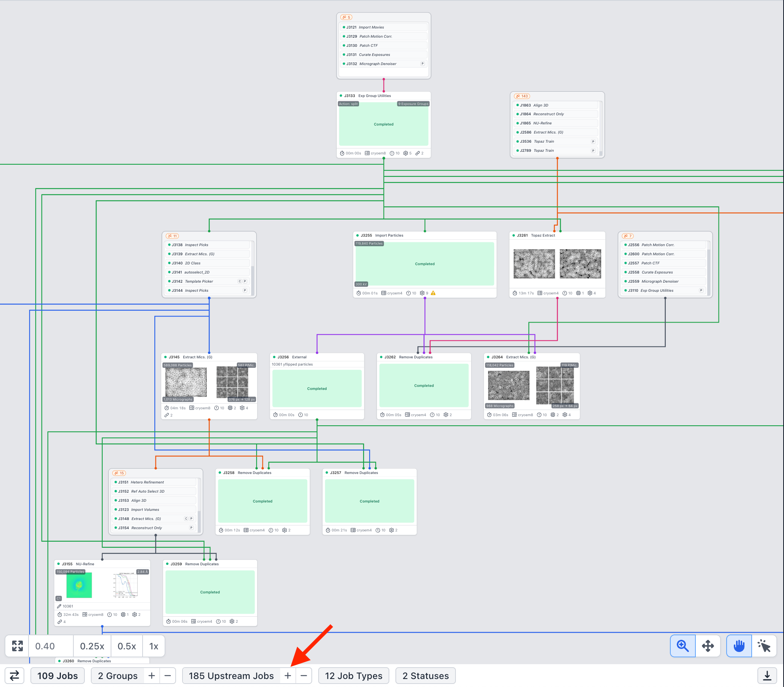Click the warning triangle on J3255 Import Particles

(x=433, y=293)
